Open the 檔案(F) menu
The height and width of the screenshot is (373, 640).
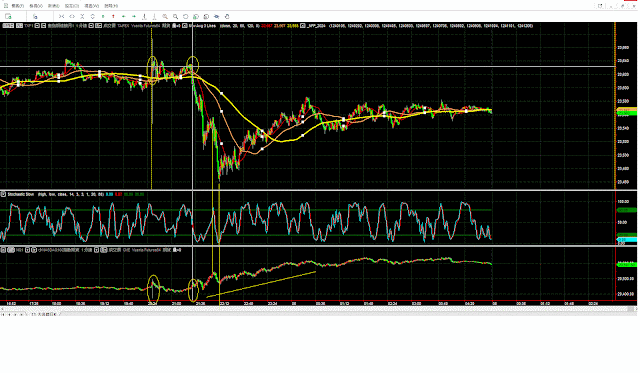[18, 6]
